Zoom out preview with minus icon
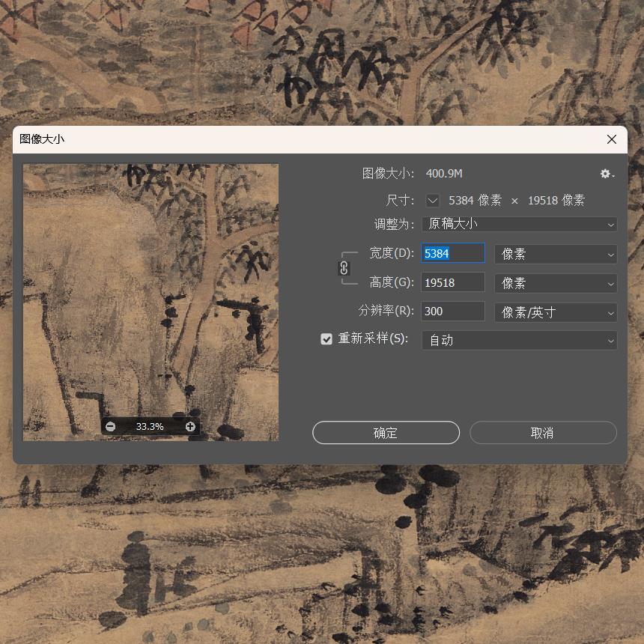The height and width of the screenshot is (644, 644). (111, 427)
